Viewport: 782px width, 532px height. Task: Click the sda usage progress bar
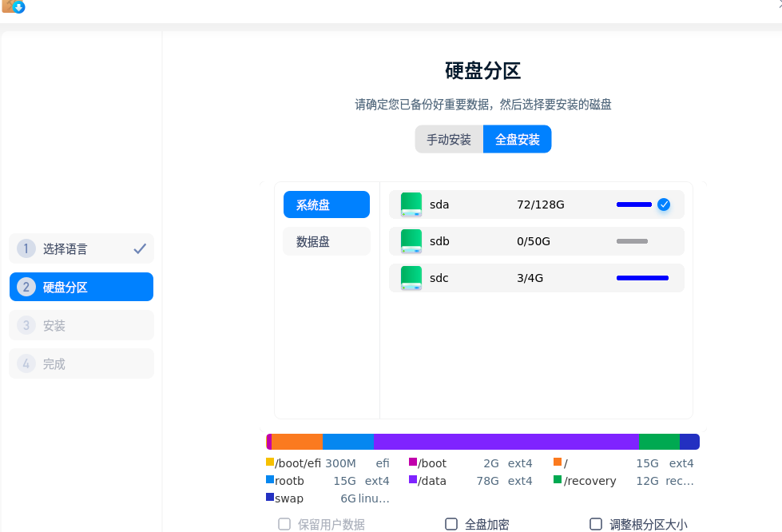[x=634, y=204]
